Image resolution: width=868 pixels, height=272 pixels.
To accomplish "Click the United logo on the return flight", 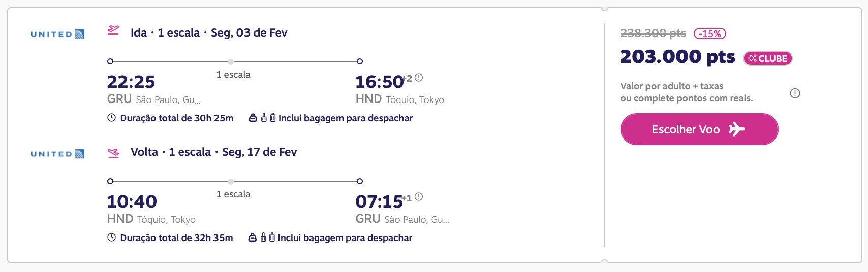I will (57, 154).
